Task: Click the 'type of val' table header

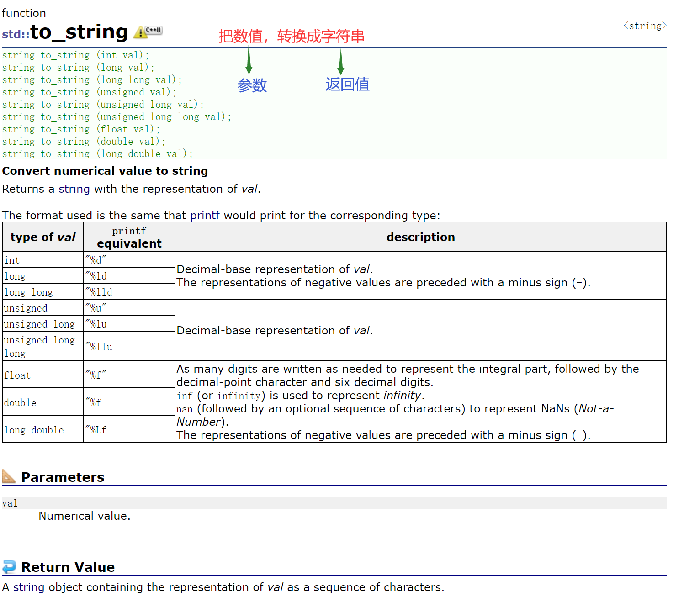Action: [43, 237]
